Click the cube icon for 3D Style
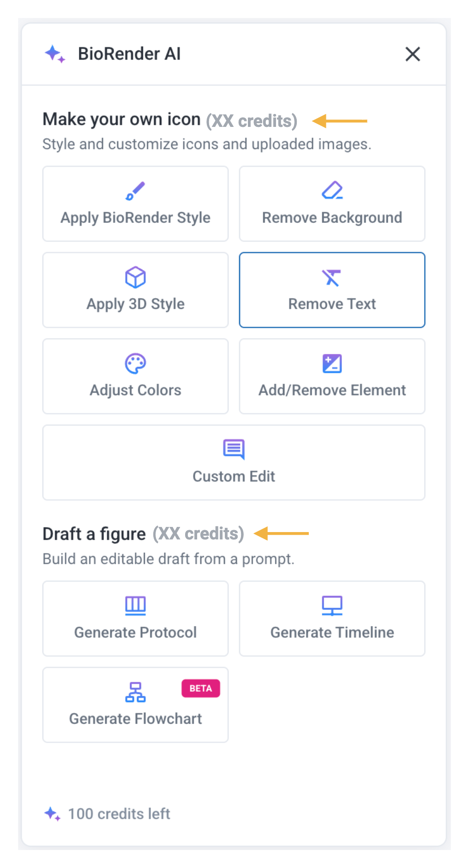This screenshot has height=868, width=469. tap(135, 277)
